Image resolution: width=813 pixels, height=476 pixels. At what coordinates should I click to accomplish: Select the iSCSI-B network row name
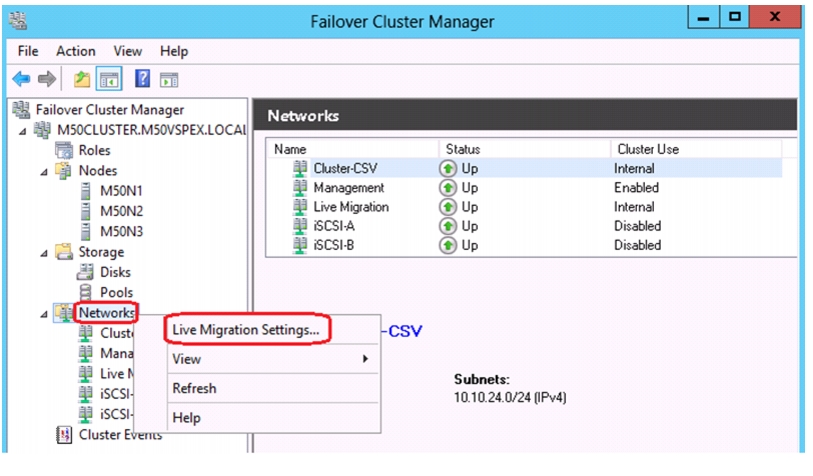click(333, 245)
